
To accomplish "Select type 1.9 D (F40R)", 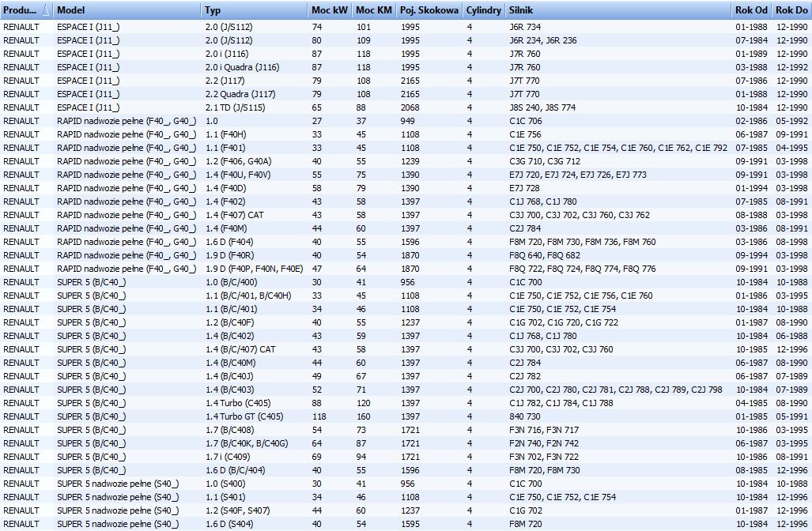I will [x=229, y=256].
